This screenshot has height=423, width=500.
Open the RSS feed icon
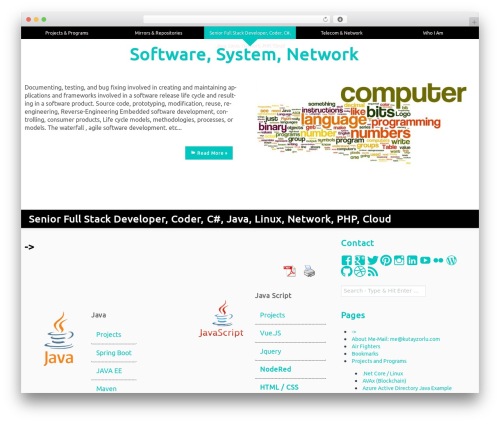point(373,272)
